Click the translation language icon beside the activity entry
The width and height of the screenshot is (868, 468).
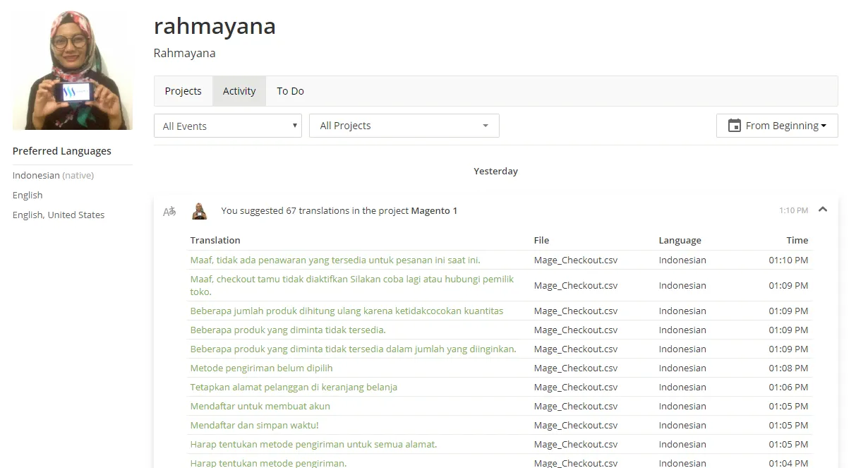tap(169, 211)
